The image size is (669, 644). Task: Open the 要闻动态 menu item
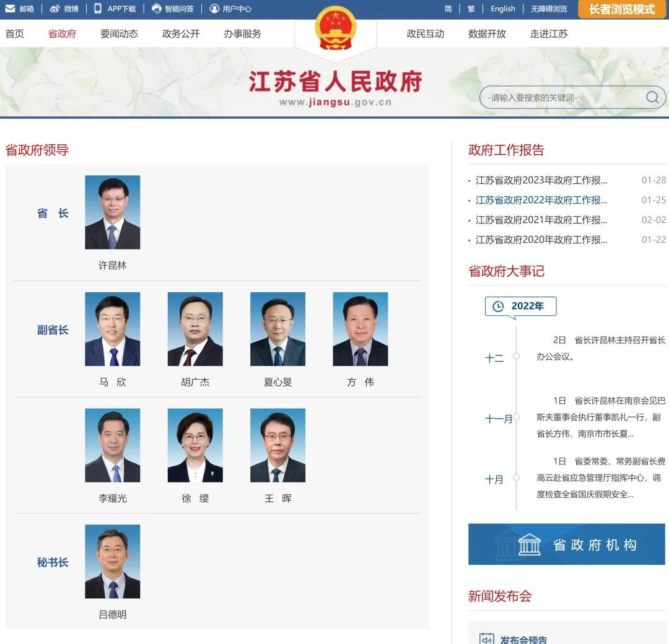tap(118, 34)
